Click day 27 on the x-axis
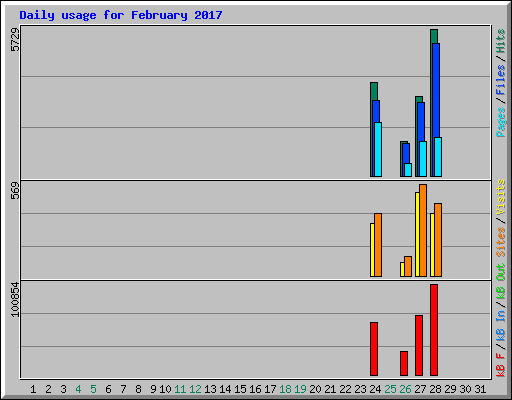The height and width of the screenshot is (400, 512). [x=420, y=389]
